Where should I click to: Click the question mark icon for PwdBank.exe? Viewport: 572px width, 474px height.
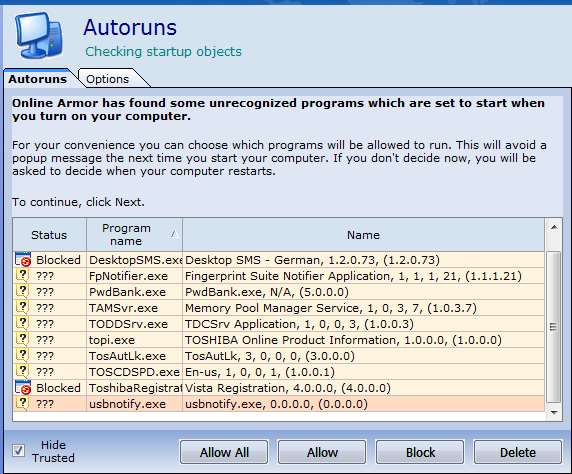(22, 292)
